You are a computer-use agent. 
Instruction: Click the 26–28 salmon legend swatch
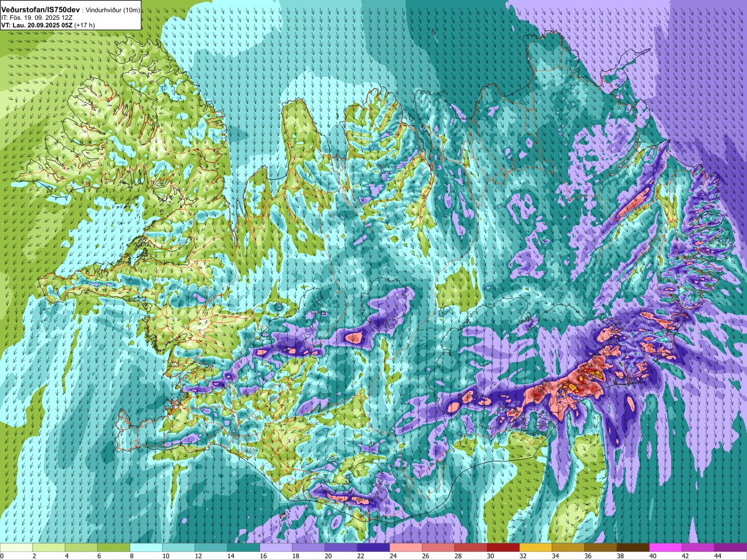pyautogui.click(x=438, y=548)
